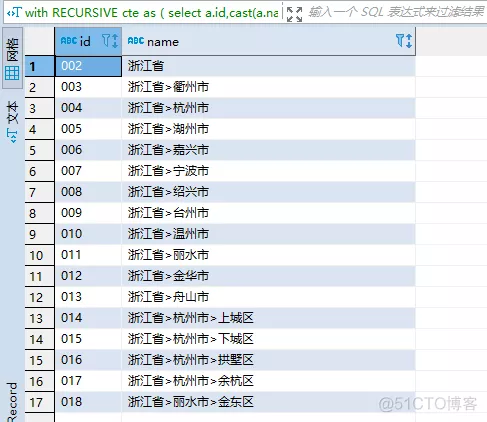Select the cell 浙江省>温州市
This screenshot has height=422, width=487.
pos(269,234)
